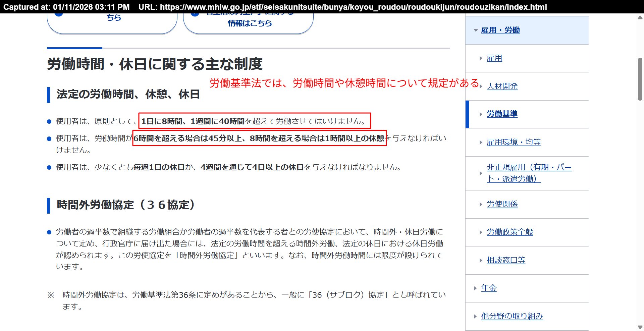The height and width of the screenshot is (331, 644).
Task: Open the 相談窓口等 link
Action: tap(506, 260)
